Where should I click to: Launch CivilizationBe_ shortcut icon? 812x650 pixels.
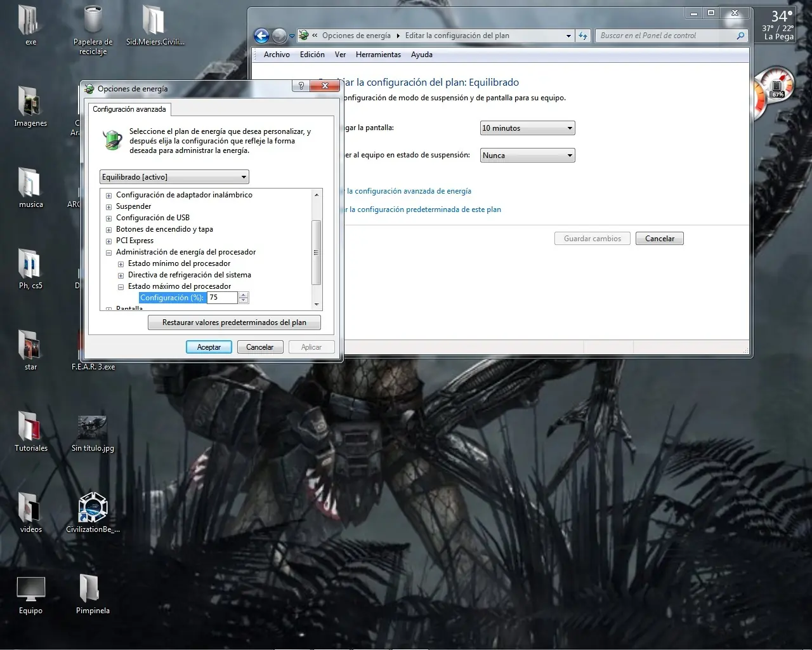[93, 512]
